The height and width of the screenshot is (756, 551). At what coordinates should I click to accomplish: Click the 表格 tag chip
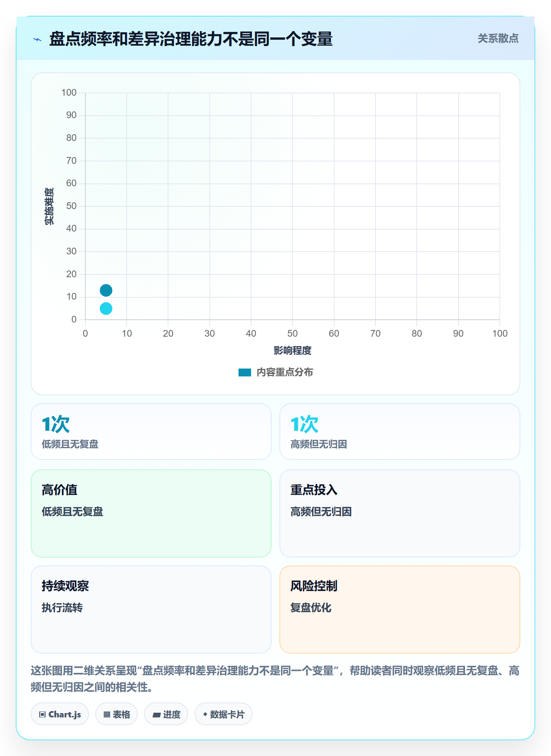coord(116,714)
